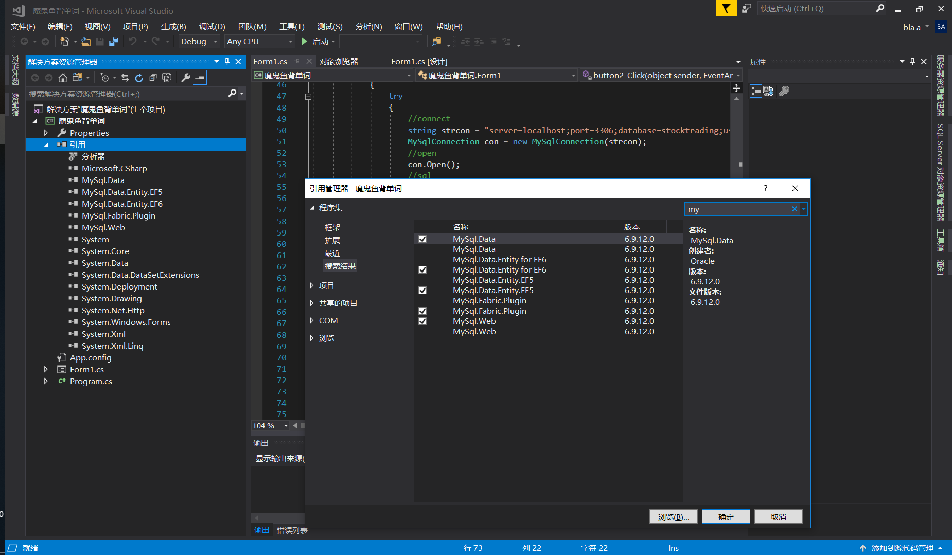
Task: Click the 取消 button
Action: (x=779, y=517)
